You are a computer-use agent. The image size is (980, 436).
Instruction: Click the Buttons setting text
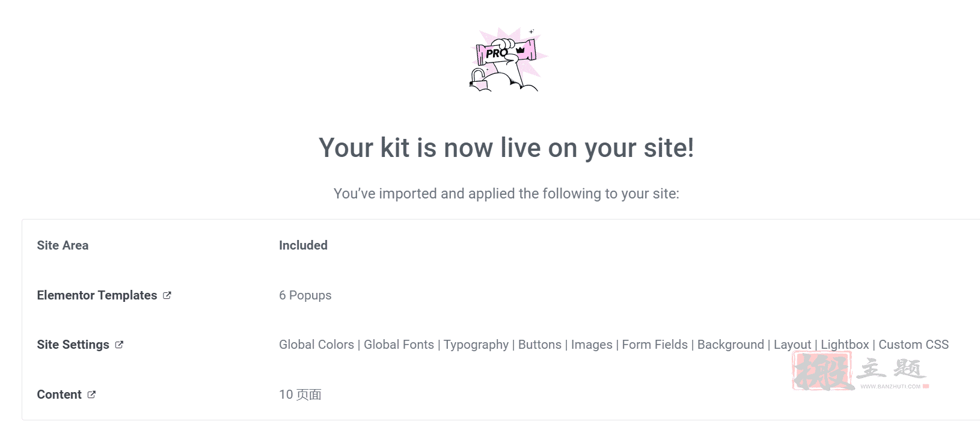coord(540,345)
